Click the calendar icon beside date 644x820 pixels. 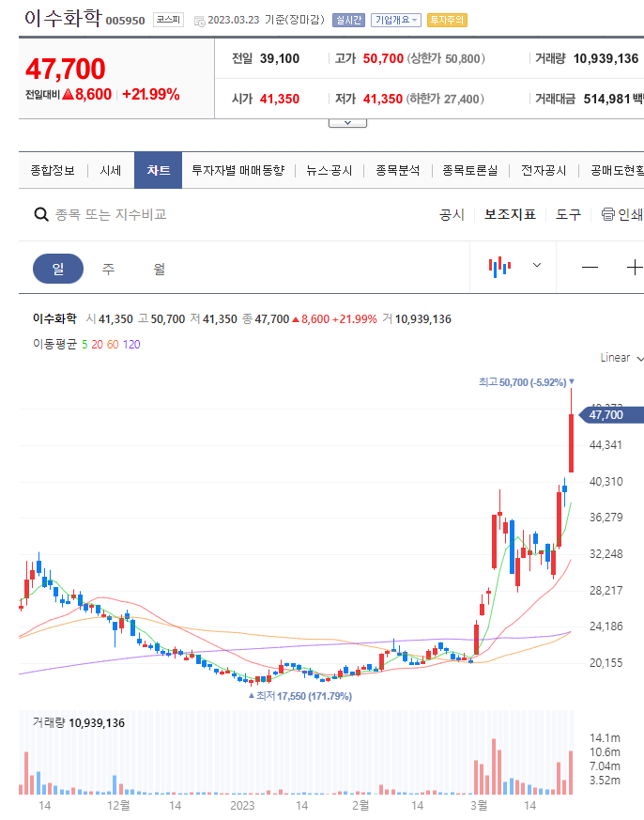pyautogui.click(x=199, y=21)
